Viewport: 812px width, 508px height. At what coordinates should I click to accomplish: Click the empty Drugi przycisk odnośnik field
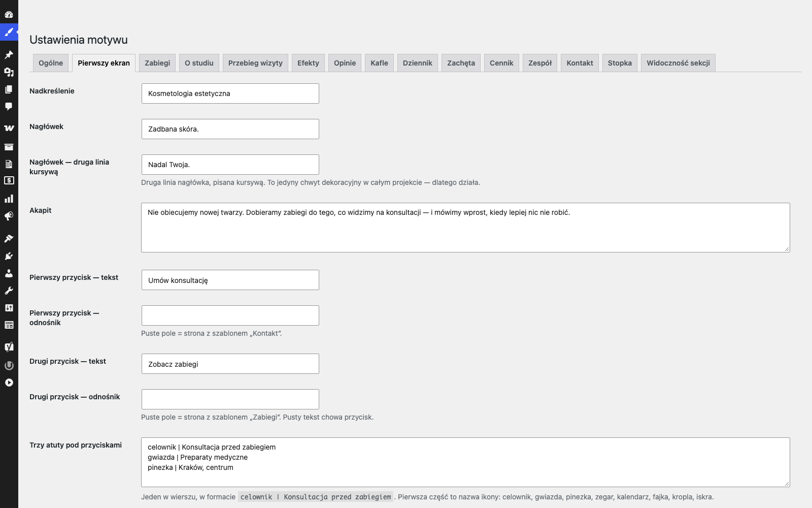coord(230,399)
